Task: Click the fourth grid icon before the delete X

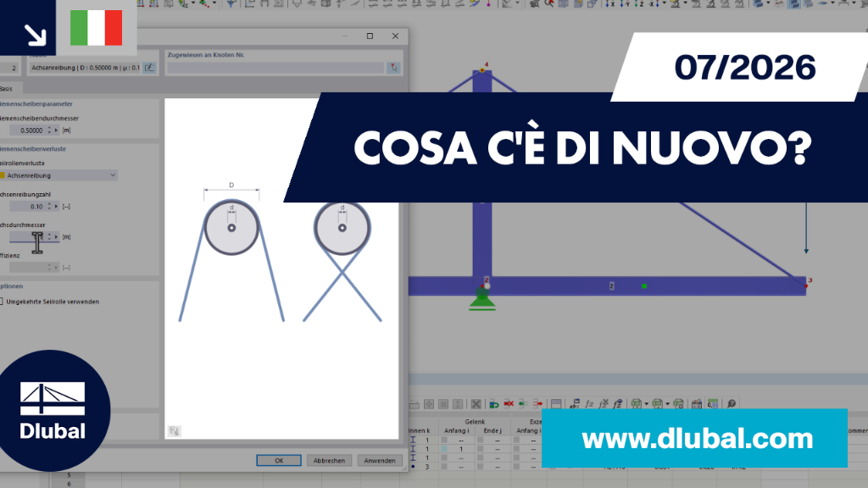Action: pyautogui.click(x=458, y=404)
